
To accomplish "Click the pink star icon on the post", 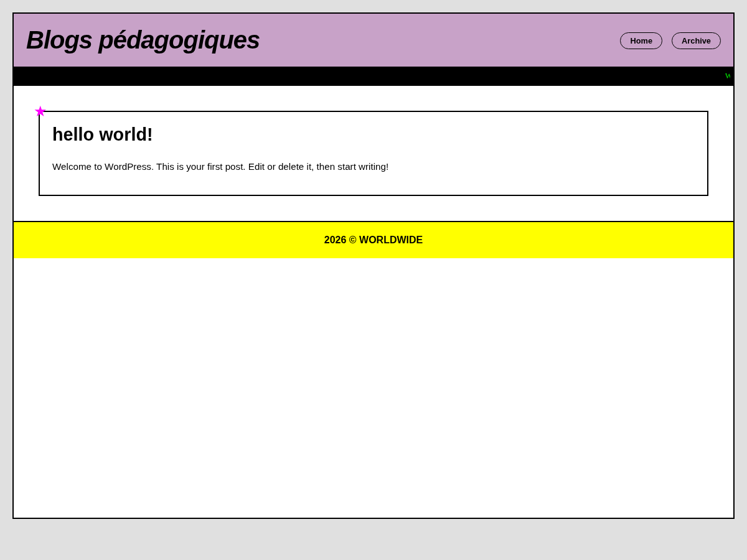I will click(40, 111).
